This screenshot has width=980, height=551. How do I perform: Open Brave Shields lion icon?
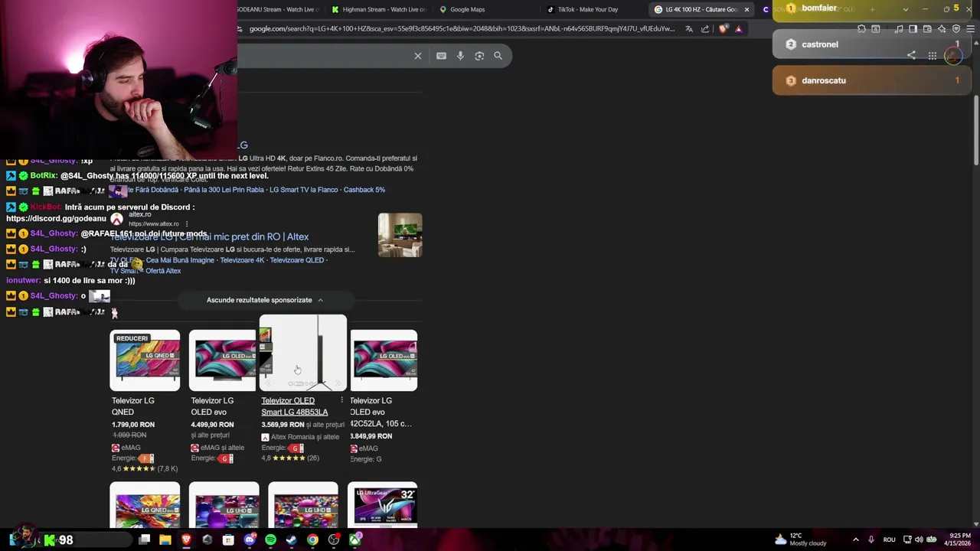point(724,29)
